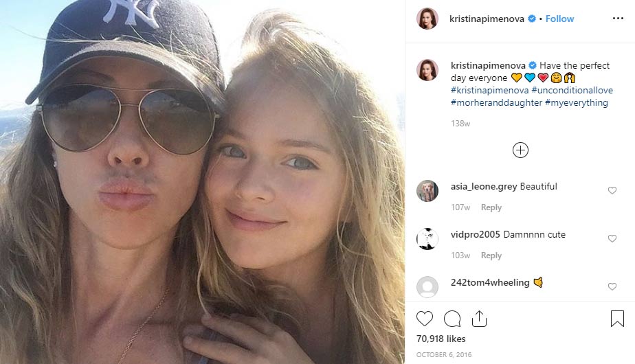Open 242tom4wheeling's profile avatar
Viewport: 635px width, 364px height.
pyautogui.click(x=427, y=286)
